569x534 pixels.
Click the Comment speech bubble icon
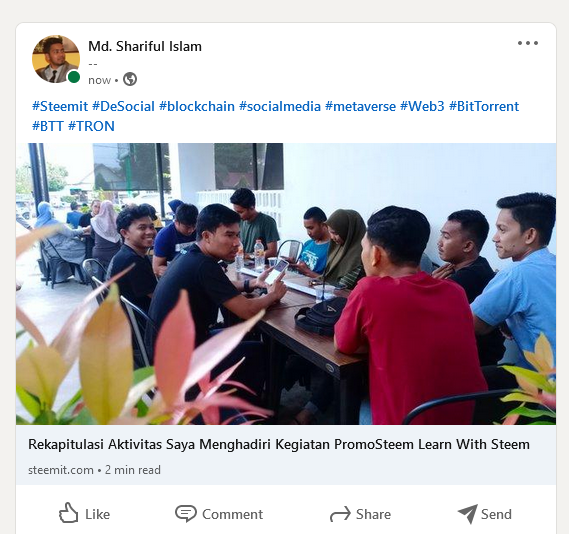186,513
